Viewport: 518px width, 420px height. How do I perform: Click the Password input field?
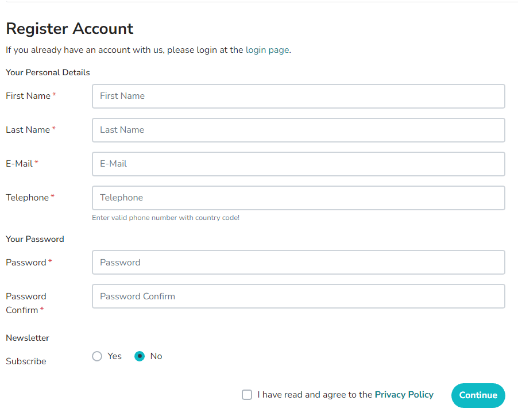click(298, 262)
